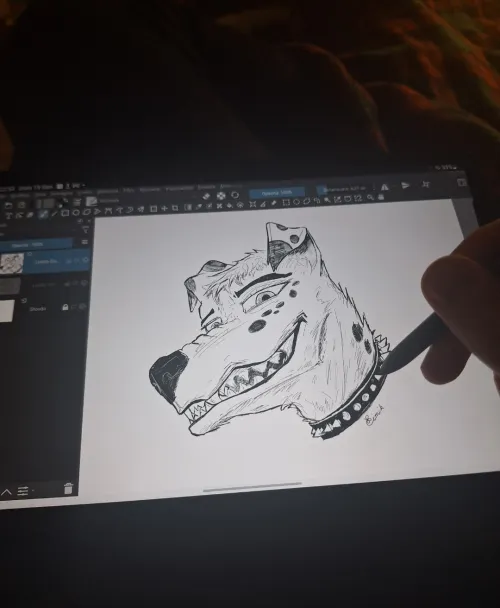Image resolution: width=500 pixels, height=608 pixels.
Task: Select the Freehand Selection lasso tool
Action: click(x=317, y=201)
